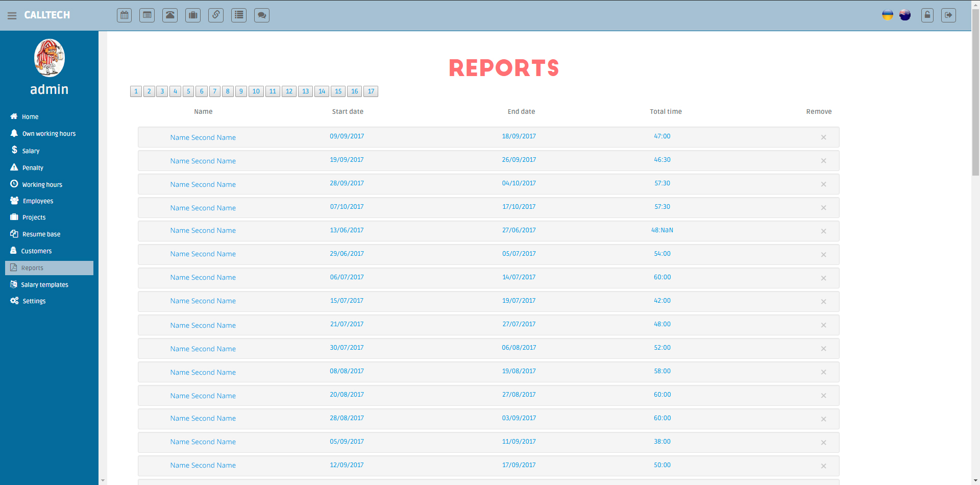Screen dimensions: 980x485
Task: Click the list icon in top toolbar
Action: 239,15
